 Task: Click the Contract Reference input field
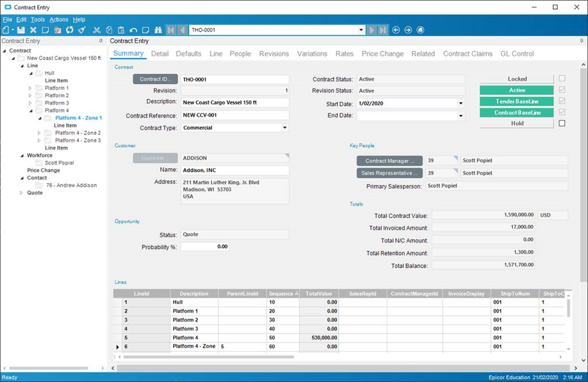235,115
